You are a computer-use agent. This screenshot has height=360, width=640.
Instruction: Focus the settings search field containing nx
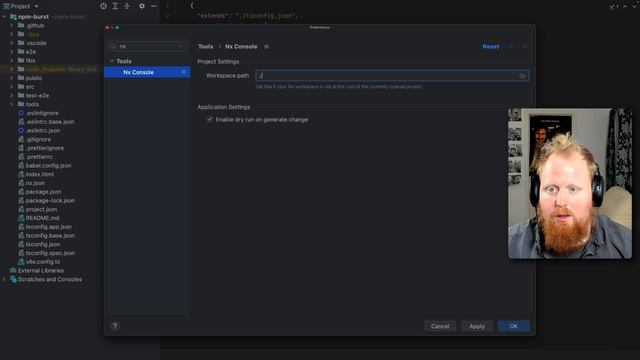click(147, 47)
